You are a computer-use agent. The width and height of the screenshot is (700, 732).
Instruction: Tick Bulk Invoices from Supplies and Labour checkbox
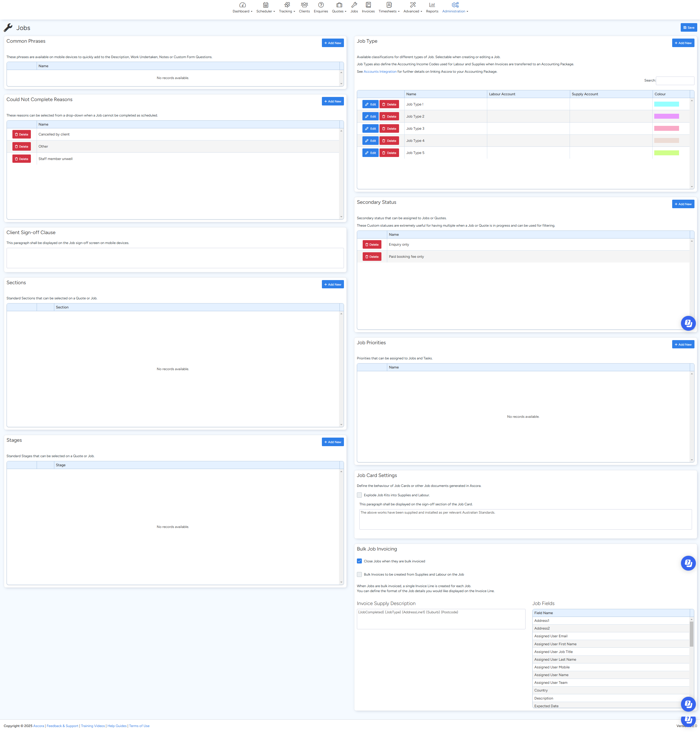click(359, 575)
